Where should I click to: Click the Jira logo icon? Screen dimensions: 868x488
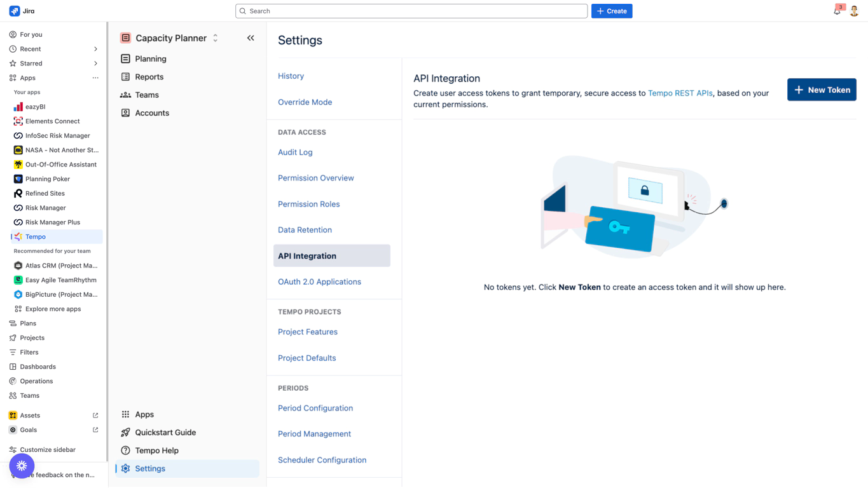[15, 11]
